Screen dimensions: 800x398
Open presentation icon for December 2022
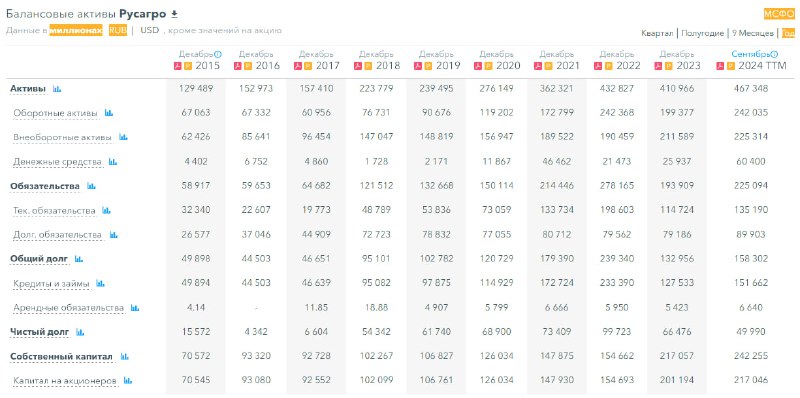[x=607, y=66]
